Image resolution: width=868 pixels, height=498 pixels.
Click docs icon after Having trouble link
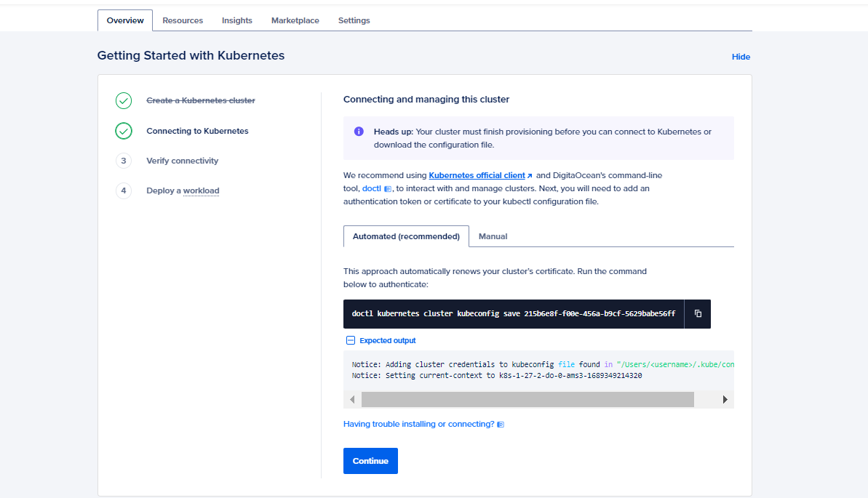501,425
